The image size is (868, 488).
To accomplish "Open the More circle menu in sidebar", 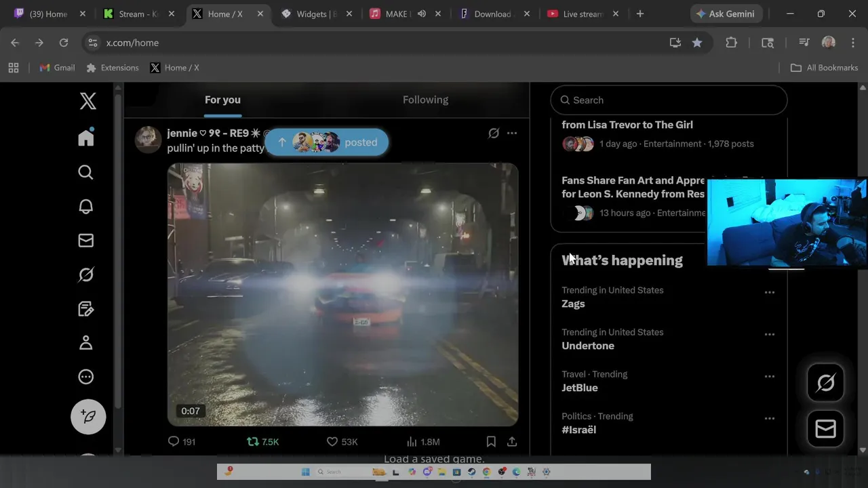I will (85, 377).
